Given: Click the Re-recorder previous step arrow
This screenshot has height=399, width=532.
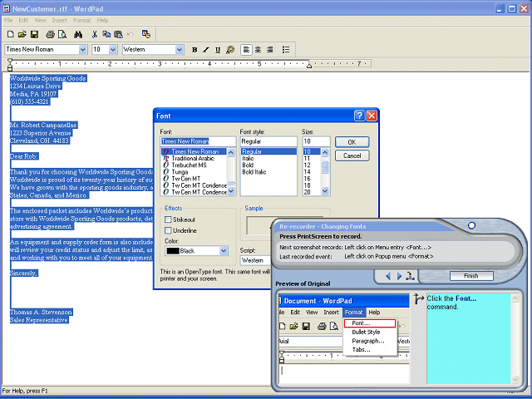Looking at the screenshot, I should pos(388,277).
